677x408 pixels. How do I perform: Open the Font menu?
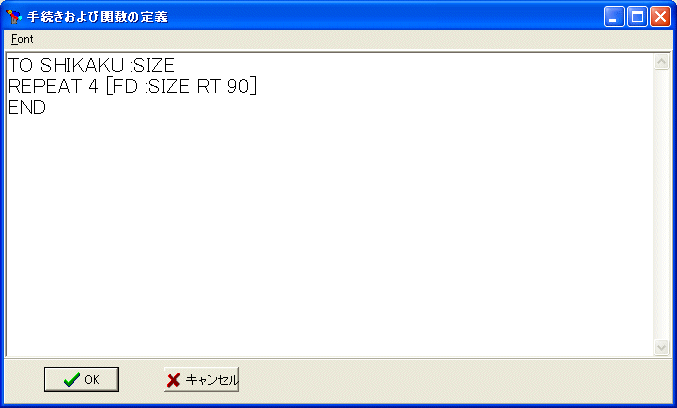click(x=22, y=39)
